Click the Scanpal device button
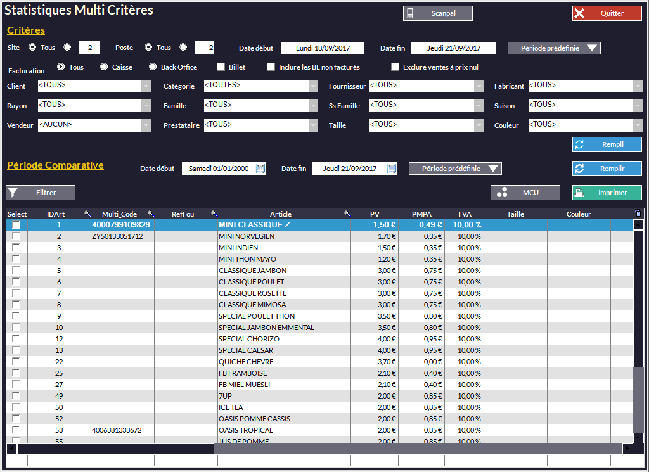The width and height of the screenshot is (649, 472). point(437,13)
